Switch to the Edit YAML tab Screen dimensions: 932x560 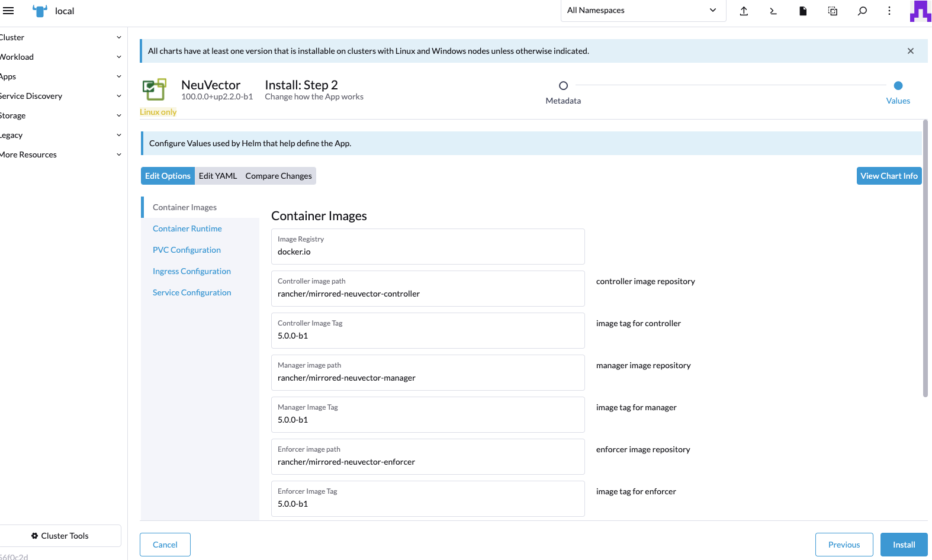pos(218,176)
